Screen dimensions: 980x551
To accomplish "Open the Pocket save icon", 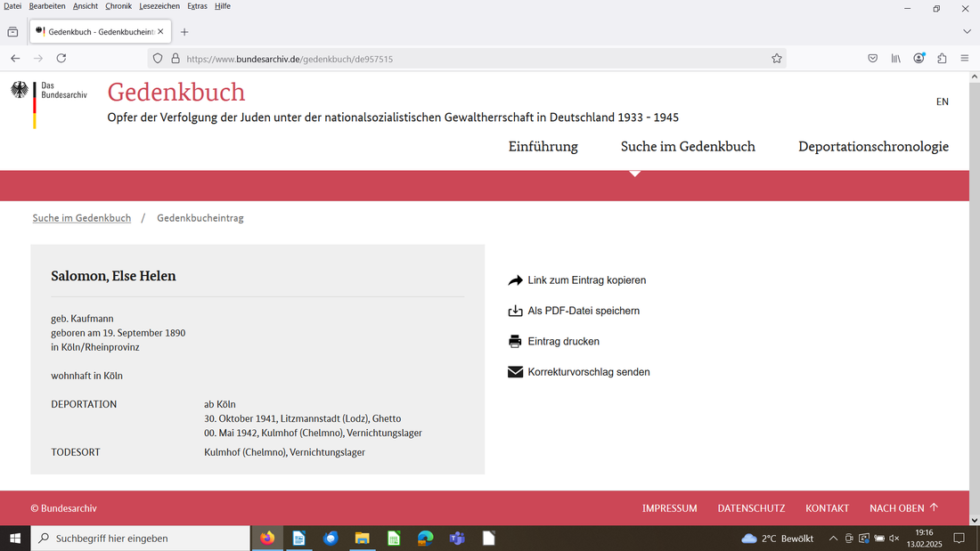I will coord(872,58).
